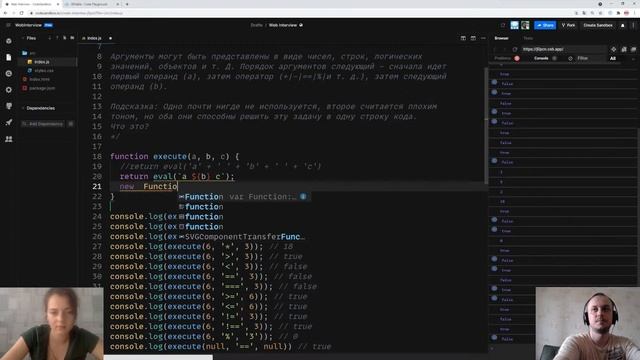Click the download arrow icon in Files header
640x360 pixels.
pyautogui.click(x=50, y=38)
